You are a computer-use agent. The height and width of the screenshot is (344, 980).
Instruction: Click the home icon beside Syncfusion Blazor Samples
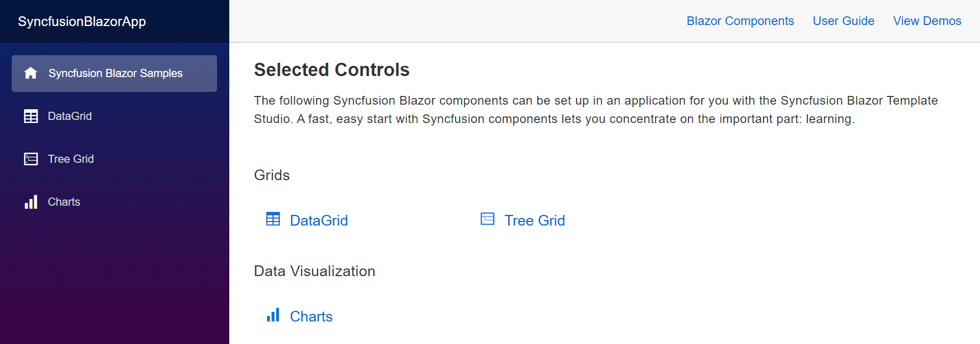pyautogui.click(x=31, y=73)
